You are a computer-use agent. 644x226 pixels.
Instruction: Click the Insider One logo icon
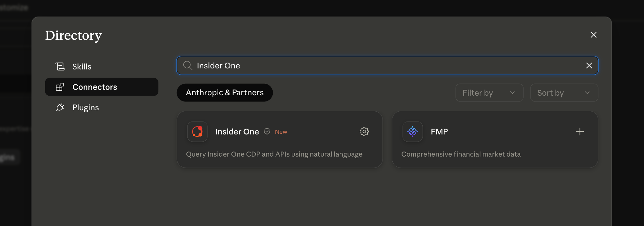tap(198, 132)
